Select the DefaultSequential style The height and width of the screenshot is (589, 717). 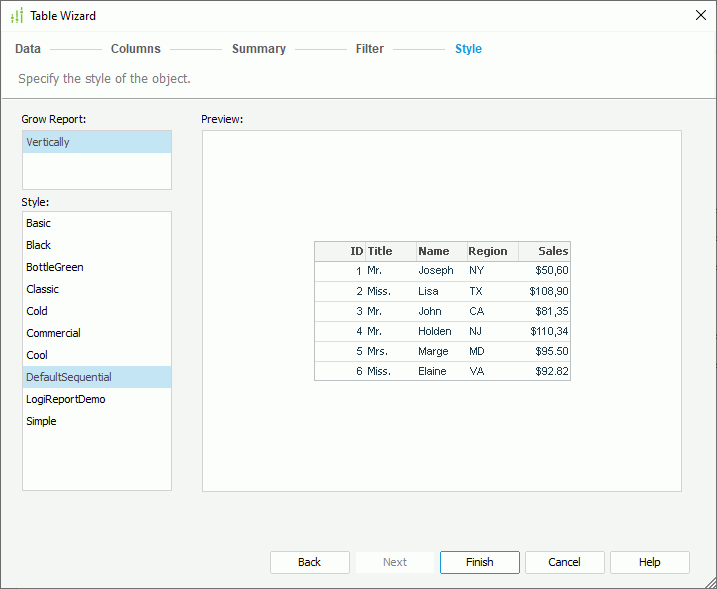point(97,377)
